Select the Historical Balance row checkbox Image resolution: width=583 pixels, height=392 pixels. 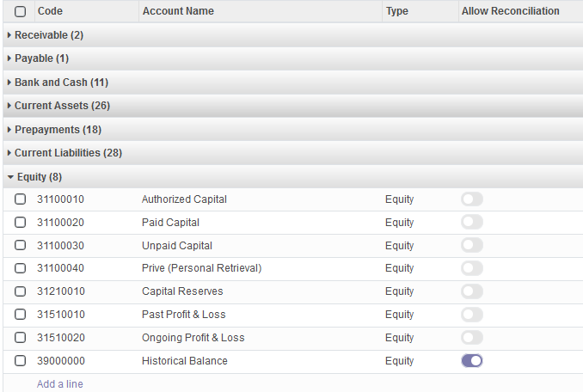(20, 361)
